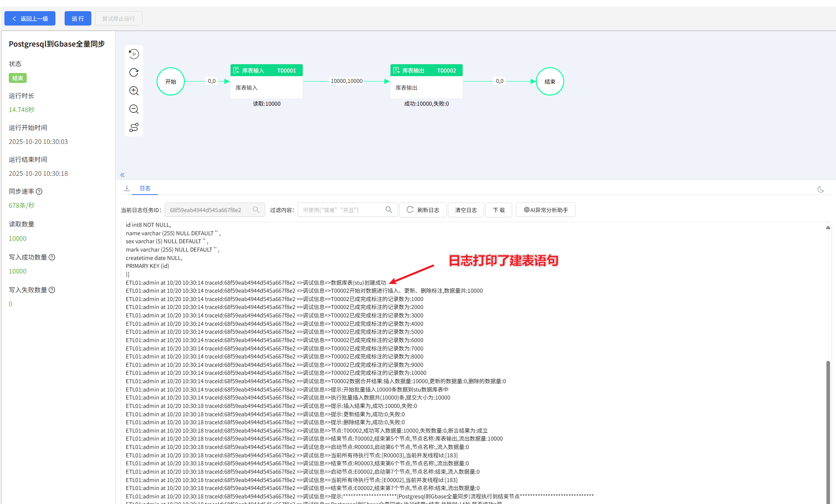This screenshot has width=836, height=504.
Task: Click help icon next to 同步速率
Action: tap(39, 191)
